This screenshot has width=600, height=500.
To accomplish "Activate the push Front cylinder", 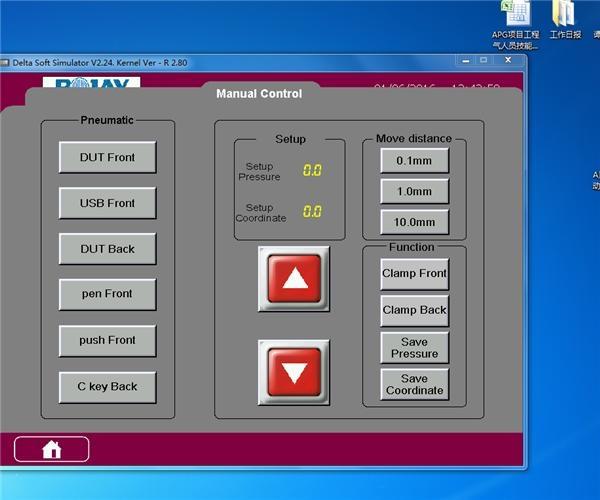I will point(108,340).
